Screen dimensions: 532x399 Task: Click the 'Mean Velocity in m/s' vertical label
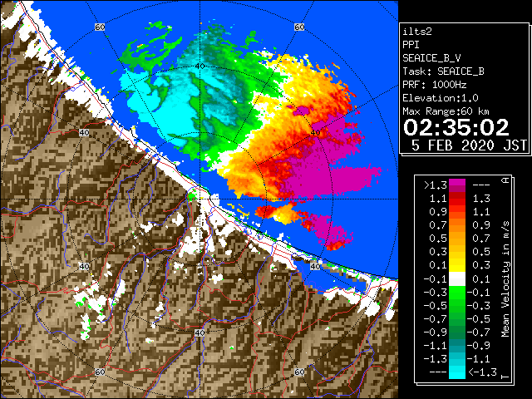click(505, 279)
